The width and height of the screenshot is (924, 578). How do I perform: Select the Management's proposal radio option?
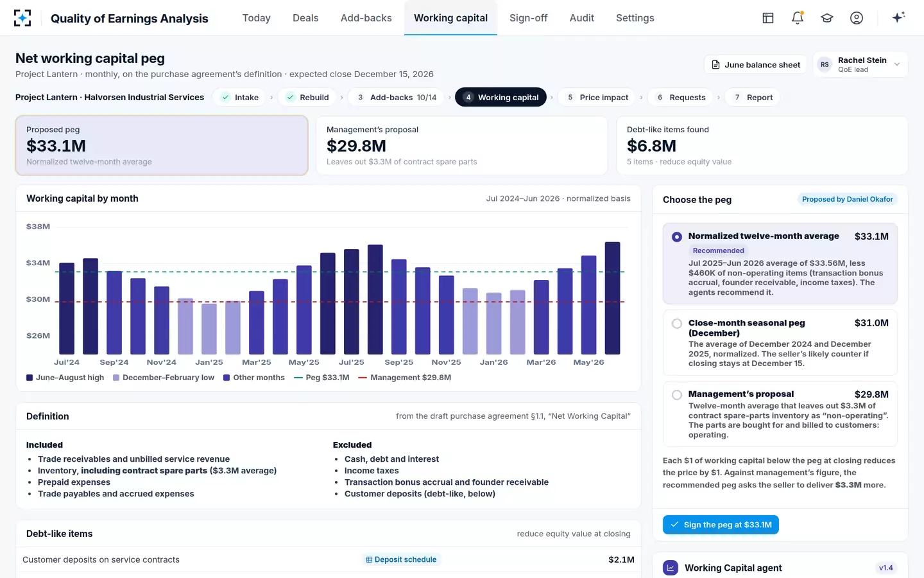677,395
